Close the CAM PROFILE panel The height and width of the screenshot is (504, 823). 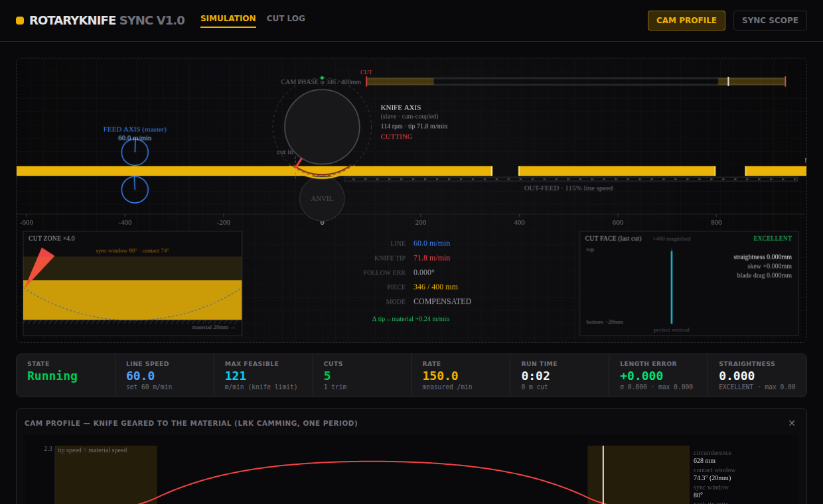792,423
